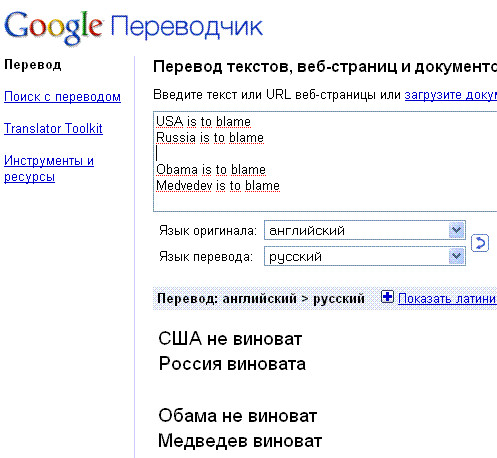Click the arrow of Язык оригинала combo box
497x458 pixels.
(456, 230)
